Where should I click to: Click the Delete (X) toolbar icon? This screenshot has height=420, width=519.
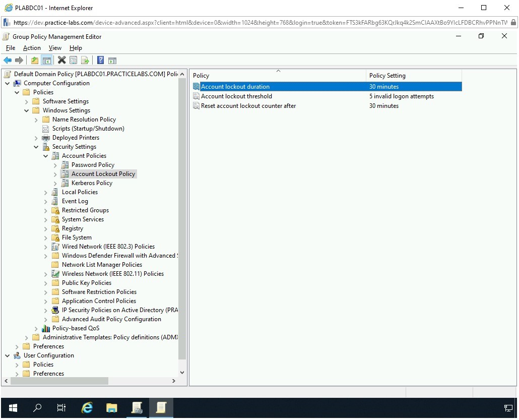point(61,61)
